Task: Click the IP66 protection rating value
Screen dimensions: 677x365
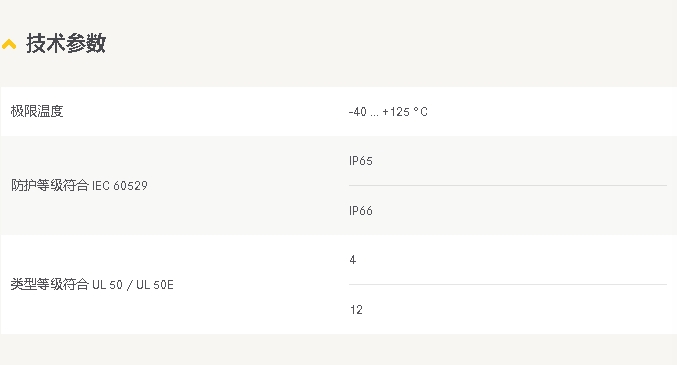Action: [361, 210]
